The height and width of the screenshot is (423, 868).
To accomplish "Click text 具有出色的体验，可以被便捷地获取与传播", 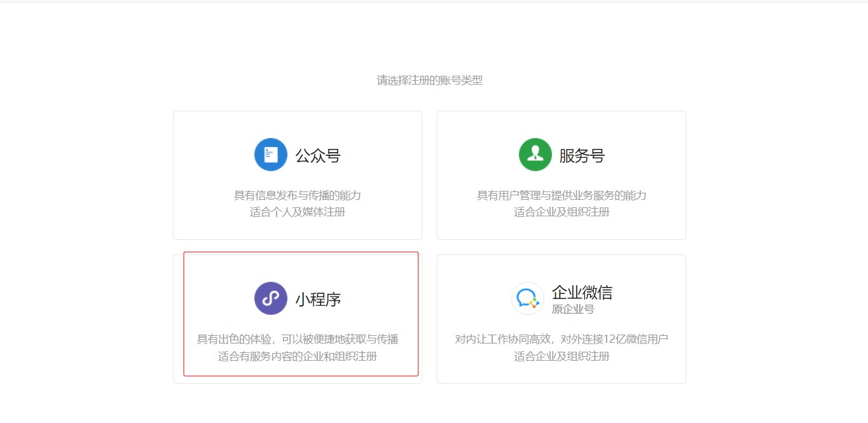I will [x=298, y=339].
